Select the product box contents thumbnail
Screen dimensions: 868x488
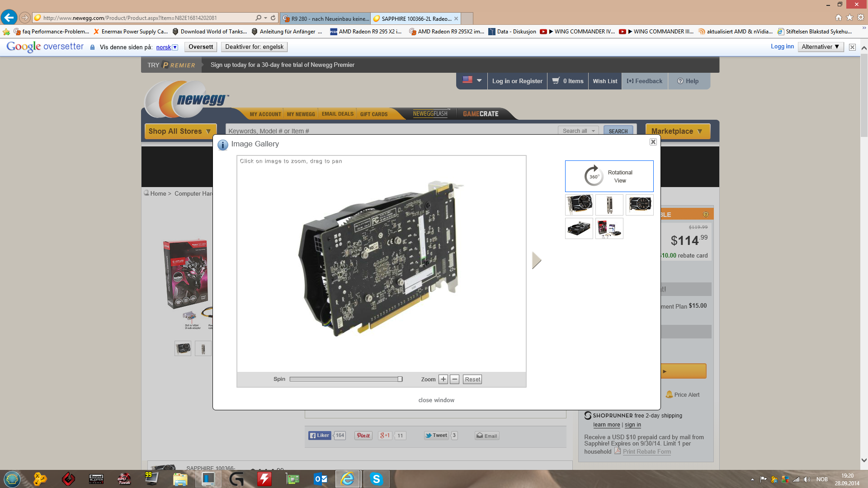pos(609,229)
